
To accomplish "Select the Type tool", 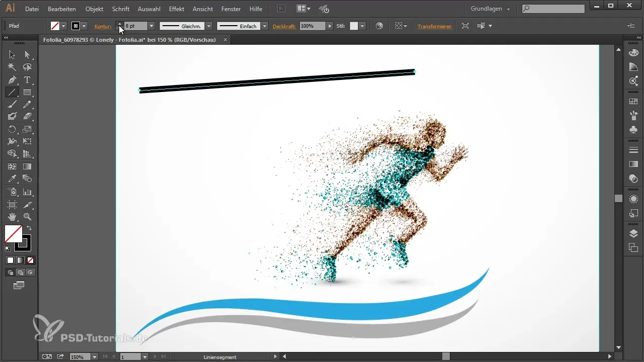I will [x=27, y=79].
